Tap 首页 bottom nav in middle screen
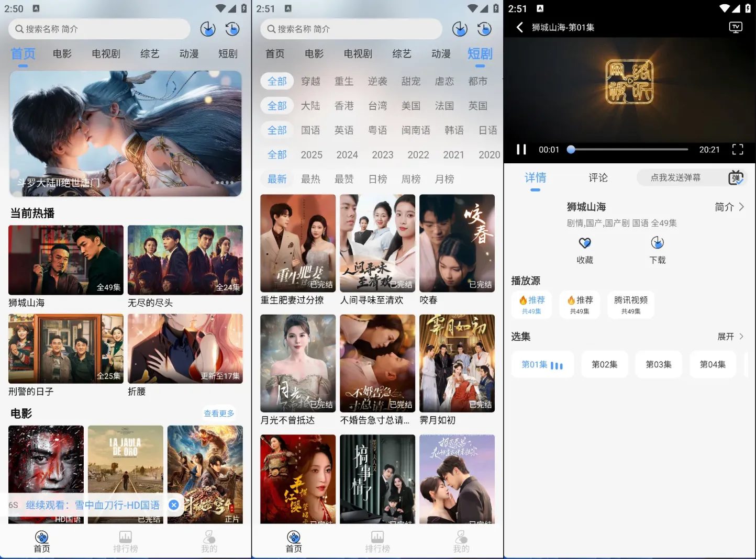The width and height of the screenshot is (756, 559). pyautogui.click(x=294, y=541)
